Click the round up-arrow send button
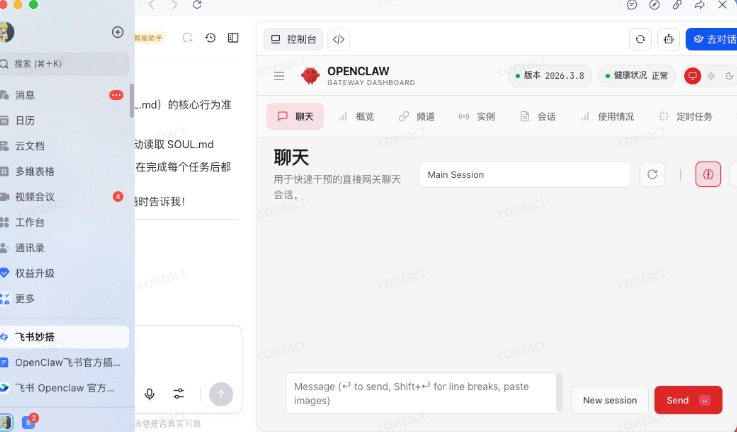 click(221, 394)
